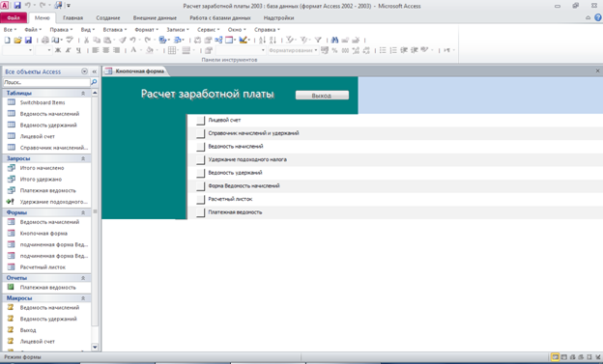Click the Cut scissors icon
This screenshot has height=364, width=603.
pos(87,40)
